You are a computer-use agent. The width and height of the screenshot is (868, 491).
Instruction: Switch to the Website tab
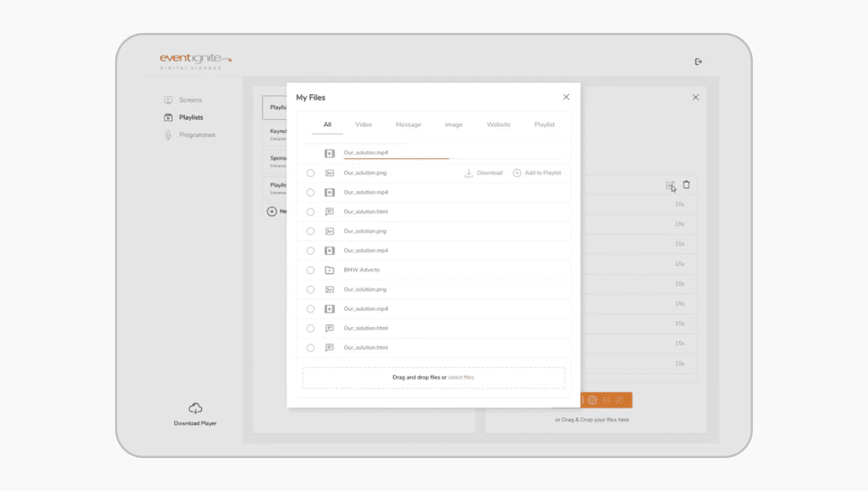pyautogui.click(x=498, y=125)
